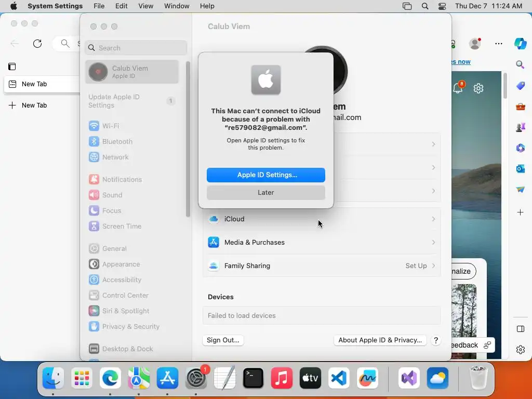Open Terminal from the Dock
532x399 pixels.
click(x=253, y=378)
